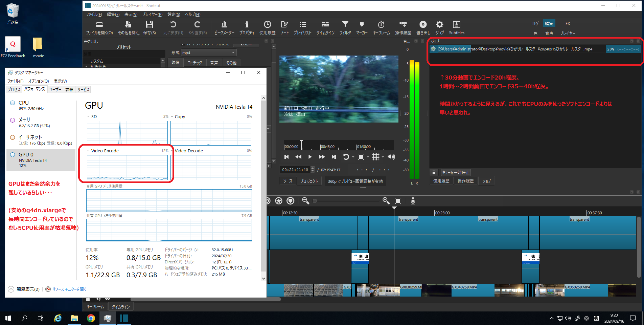
Task: Open the Peak Meter panel
Action: [x=224, y=27]
